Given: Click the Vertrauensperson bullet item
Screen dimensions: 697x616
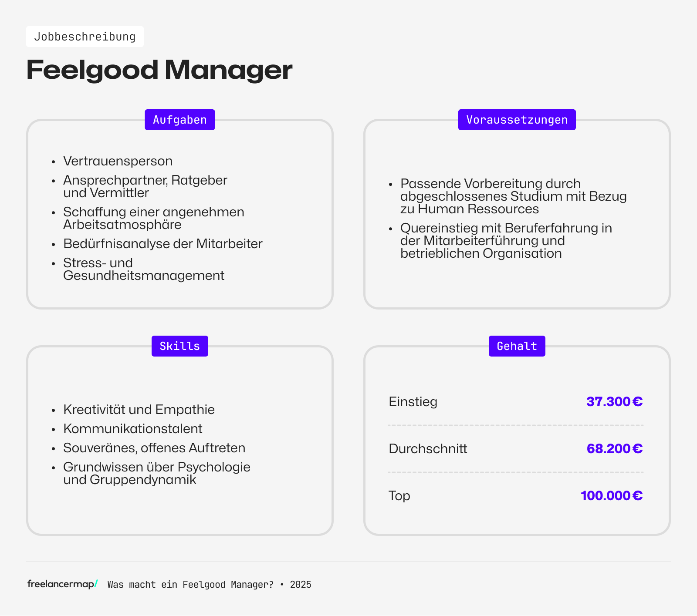Looking at the screenshot, I should click(118, 161).
